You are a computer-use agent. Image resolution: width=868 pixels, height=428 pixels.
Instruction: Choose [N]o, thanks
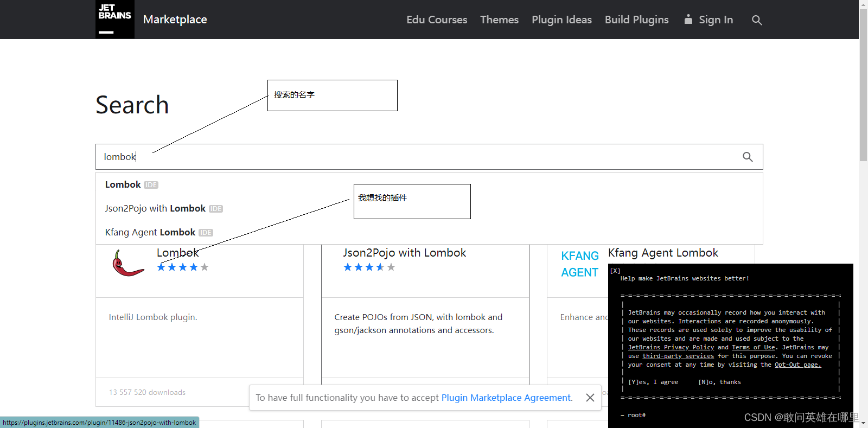[x=719, y=382]
